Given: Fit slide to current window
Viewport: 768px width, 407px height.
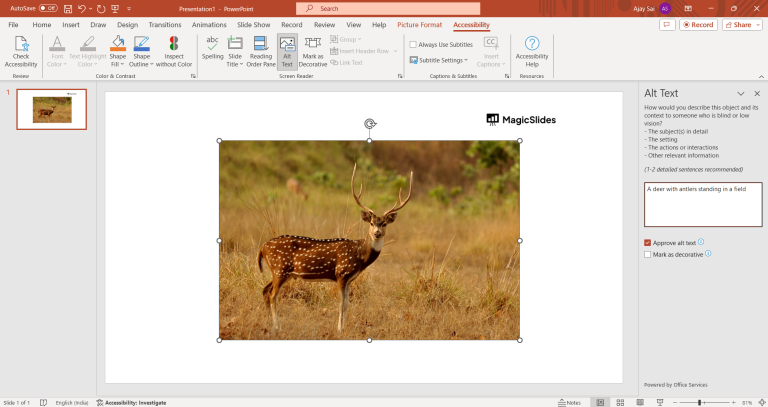Looking at the screenshot, I should 762,403.
